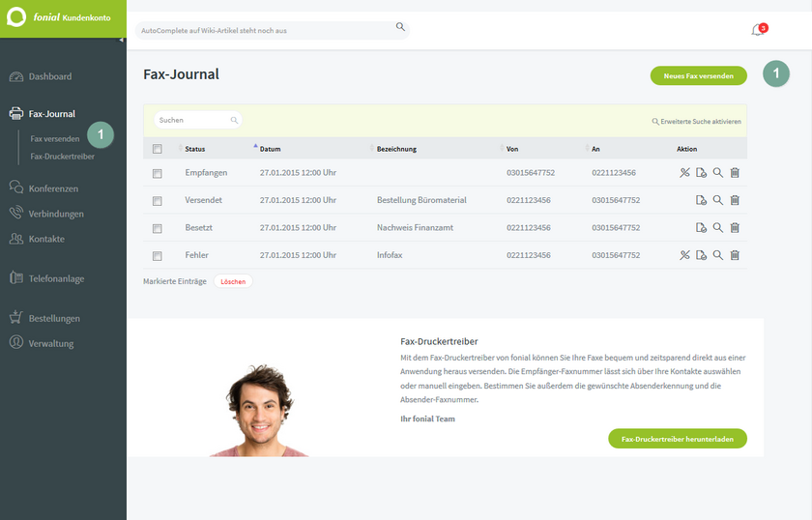The image size is (812, 520).
Task: Open Fax-Druckertreiber submenu item
Action: pos(62,157)
